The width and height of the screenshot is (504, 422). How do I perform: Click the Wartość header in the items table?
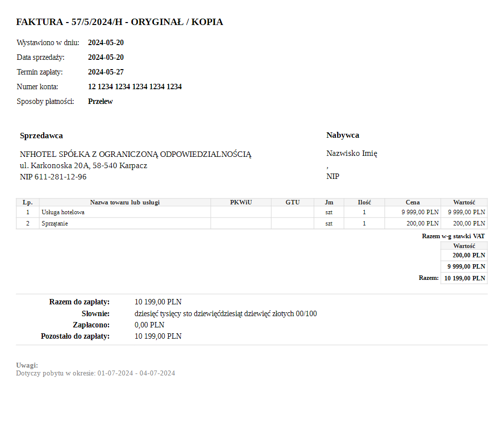click(464, 202)
